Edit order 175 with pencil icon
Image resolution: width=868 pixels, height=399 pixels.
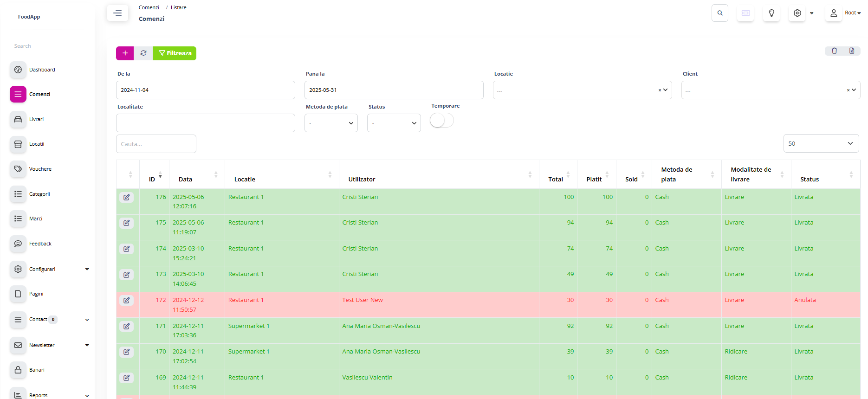pos(126,223)
